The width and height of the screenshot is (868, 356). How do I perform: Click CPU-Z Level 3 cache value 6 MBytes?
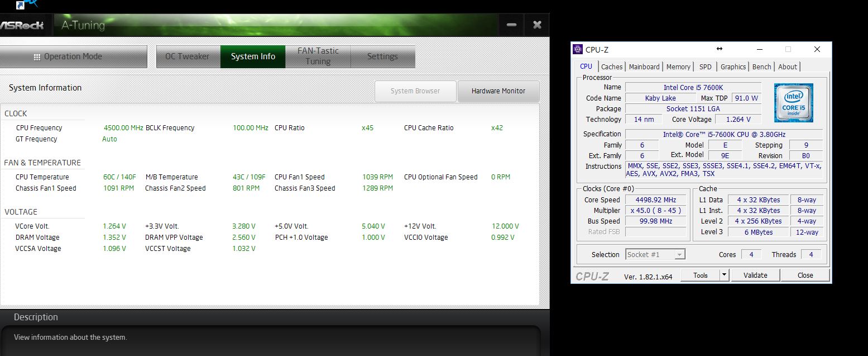[x=759, y=232]
